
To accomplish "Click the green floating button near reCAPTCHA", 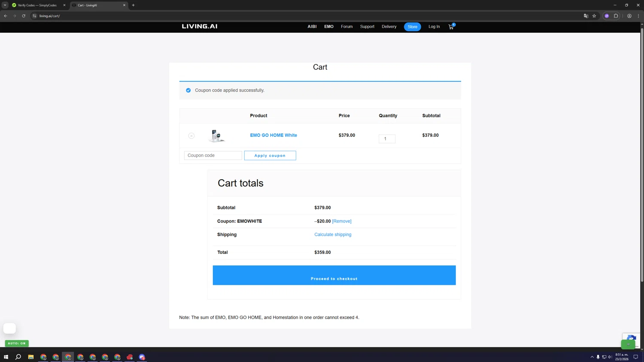I will [x=628, y=344].
